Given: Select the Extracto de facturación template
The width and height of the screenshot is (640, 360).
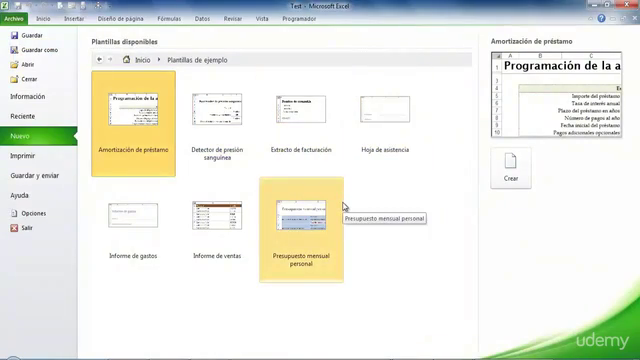Looking at the screenshot, I should coord(301,124).
